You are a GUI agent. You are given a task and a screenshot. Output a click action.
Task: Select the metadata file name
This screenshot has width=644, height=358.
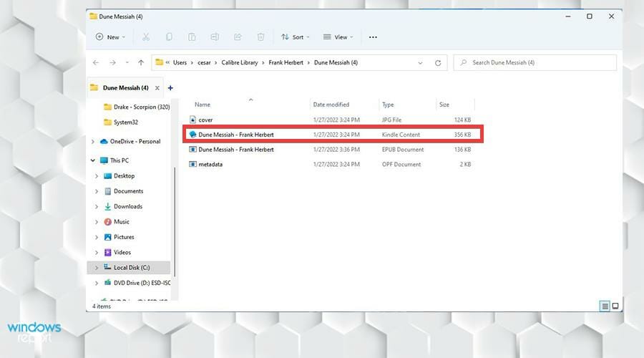pos(210,164)
